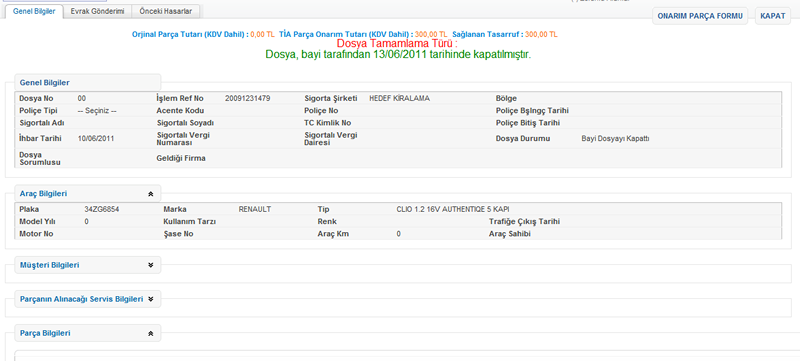Click the KAPAT button
The image size is (800, 361).
[772, 16]
